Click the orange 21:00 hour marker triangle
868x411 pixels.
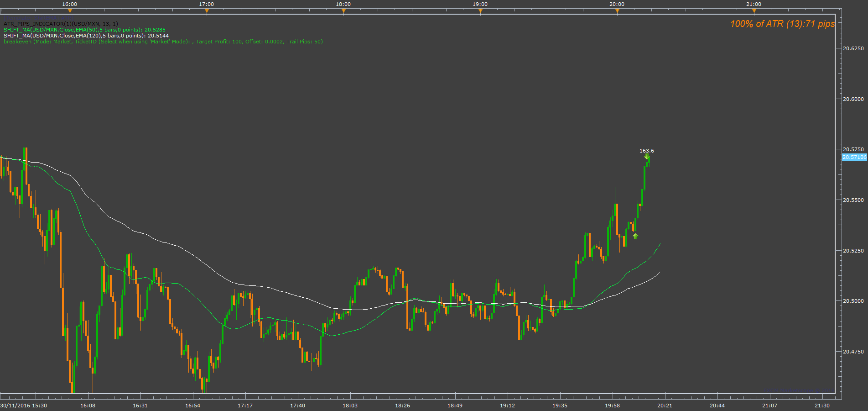[754, 11]
